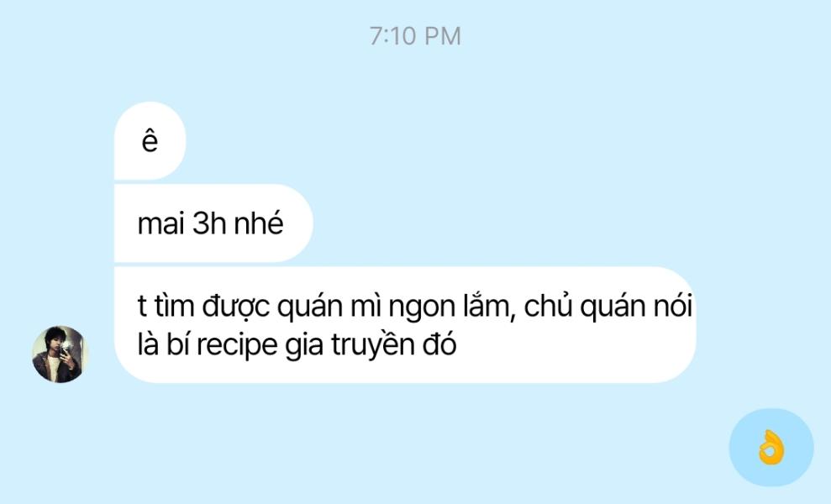This screenshot has width=831, height=504.
Task: Click the word 'recipe' in the message
Action: [x=237, y=345]
